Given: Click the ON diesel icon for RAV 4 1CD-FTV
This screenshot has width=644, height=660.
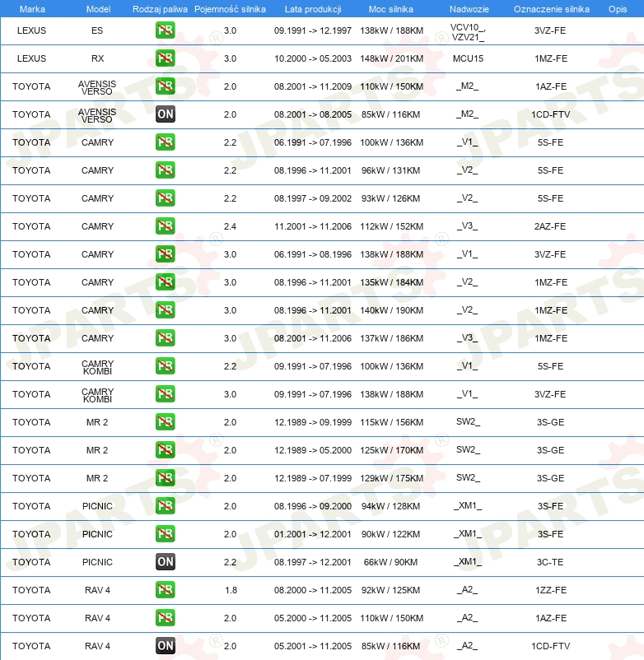Looking at the screenshot, I should point(165,645).
